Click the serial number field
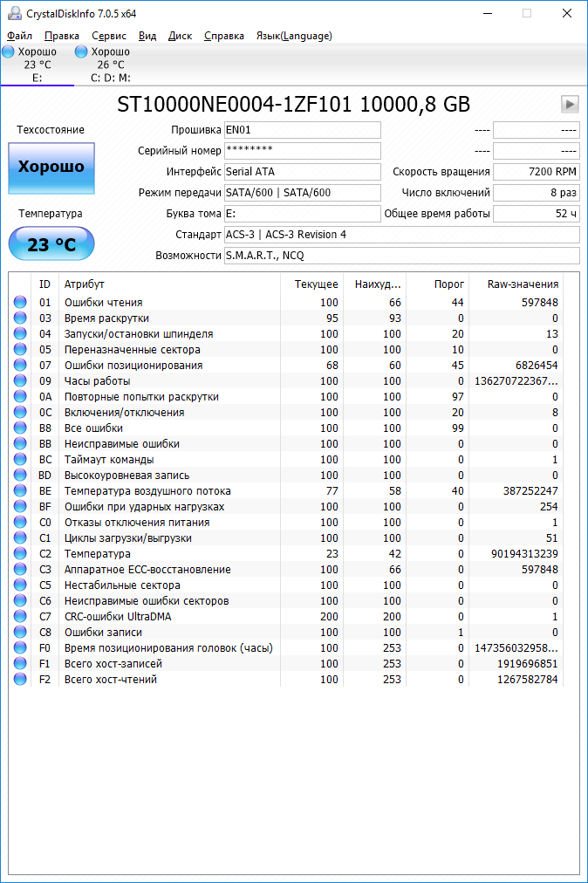Image resolution: width=588 pixels, height=883 pixels. [x=302, y=151]
